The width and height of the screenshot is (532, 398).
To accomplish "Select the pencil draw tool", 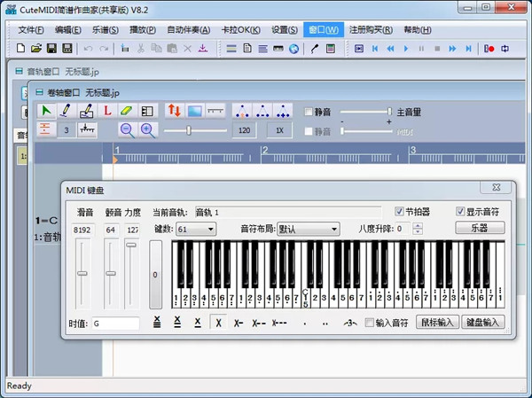I will (66, 111).
